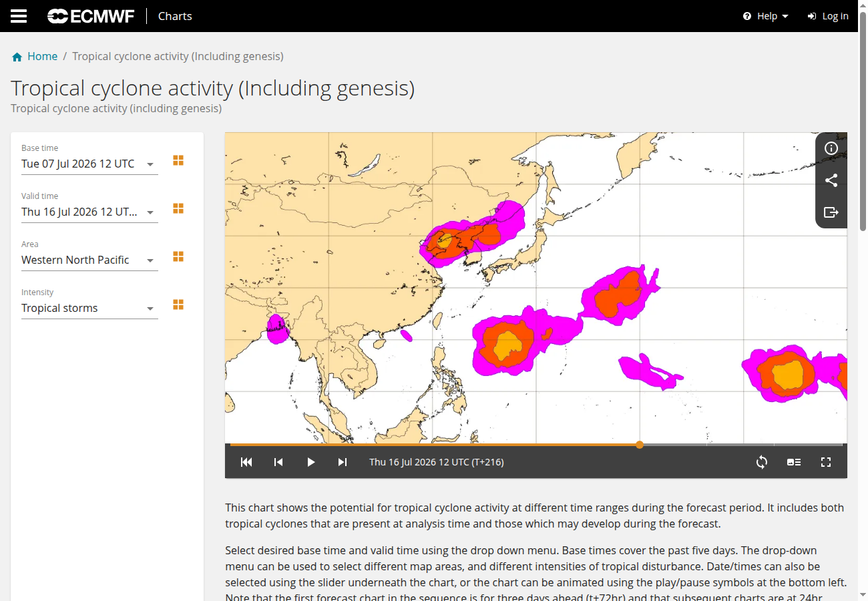Screen dimensions: 868x601
Task: Jump to first forecast frame
Action: click(246, 462)
